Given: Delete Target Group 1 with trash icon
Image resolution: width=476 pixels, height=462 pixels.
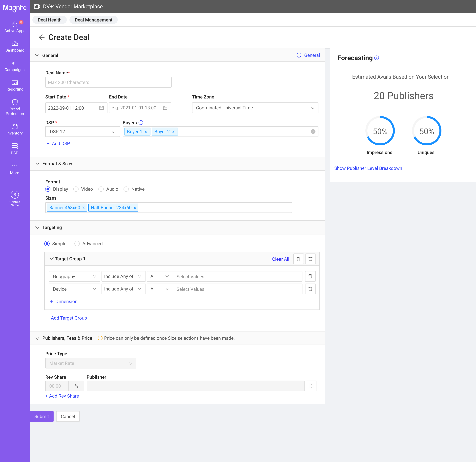Looking at the screenshot, I should [x=310, y=259].
